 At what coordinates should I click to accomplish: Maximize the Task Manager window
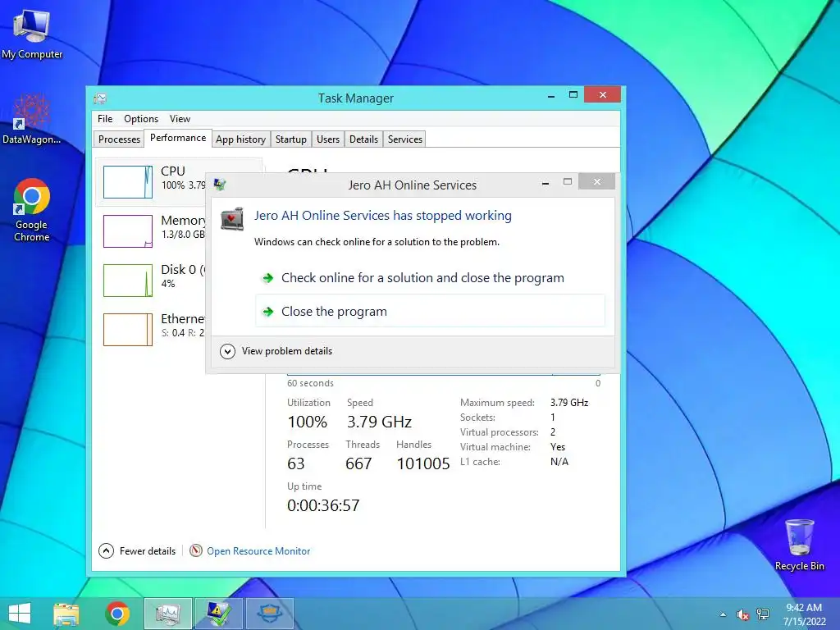[x=573, y=95]
